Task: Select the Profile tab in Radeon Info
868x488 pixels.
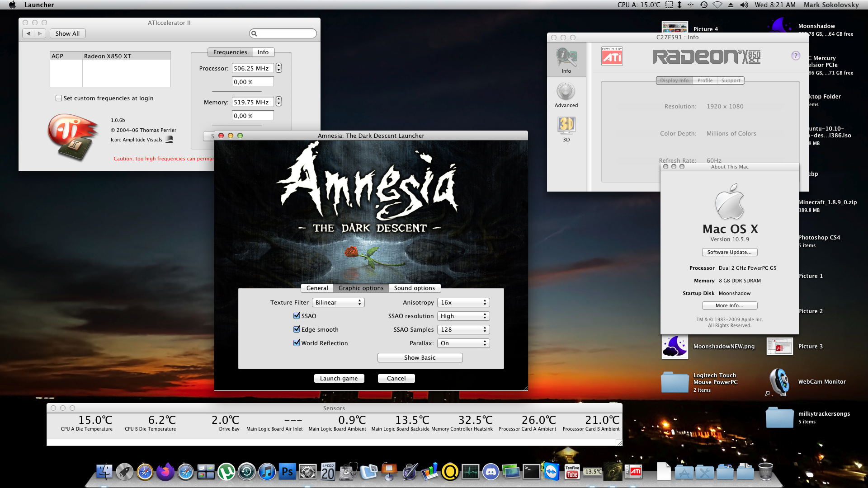Action: 704,80
